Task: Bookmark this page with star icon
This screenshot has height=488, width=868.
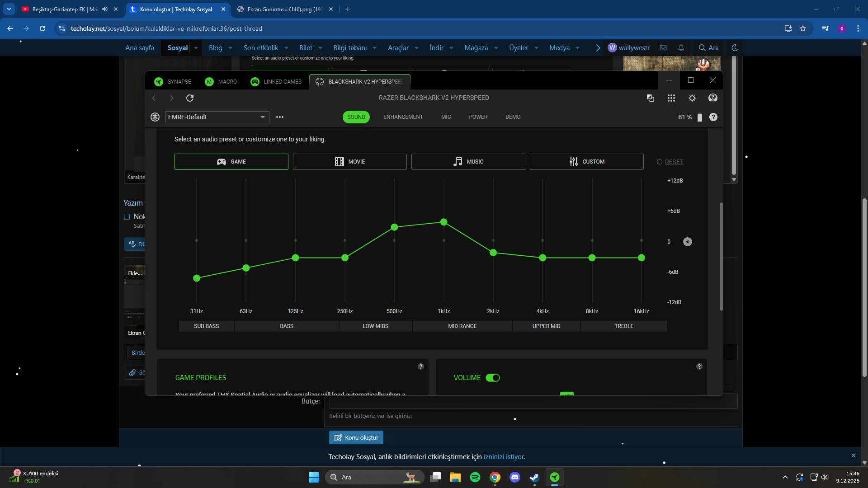Action: (x=803, y=28)
